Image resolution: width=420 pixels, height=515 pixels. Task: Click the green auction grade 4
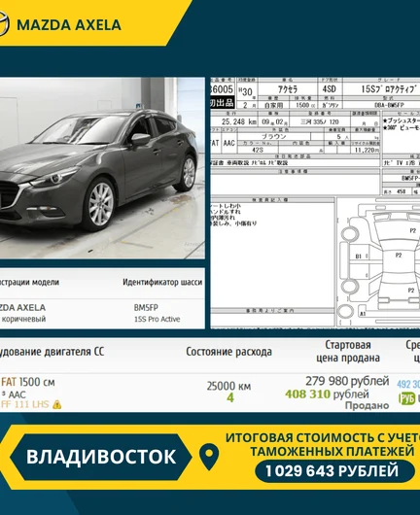(x=230, y=398)
